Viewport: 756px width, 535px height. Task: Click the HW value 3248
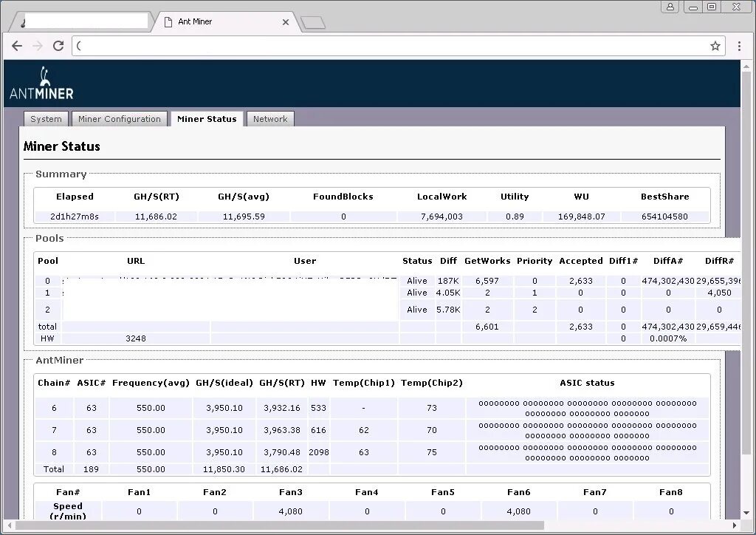click(x=136, y=338)
